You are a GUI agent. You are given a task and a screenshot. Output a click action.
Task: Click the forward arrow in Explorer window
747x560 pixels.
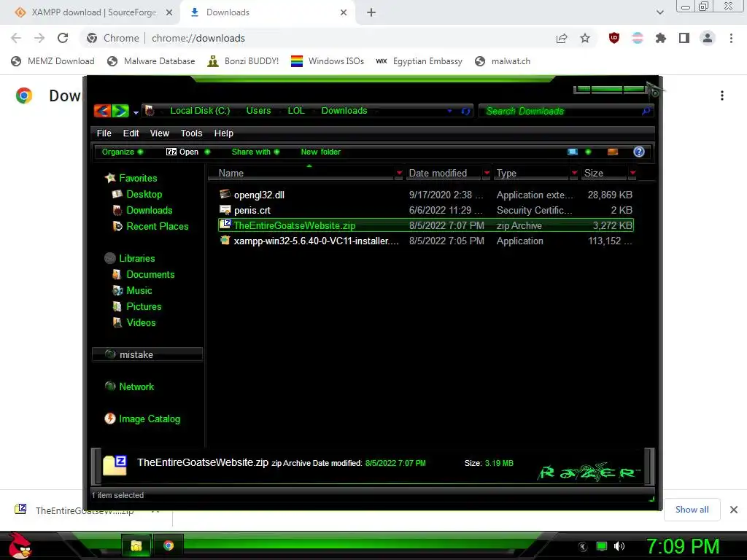click(120, 111)
